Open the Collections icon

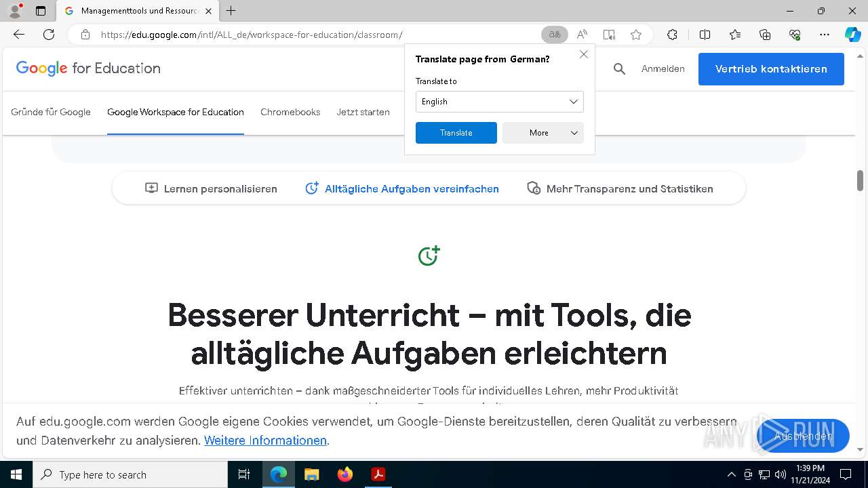coord(765,35)
